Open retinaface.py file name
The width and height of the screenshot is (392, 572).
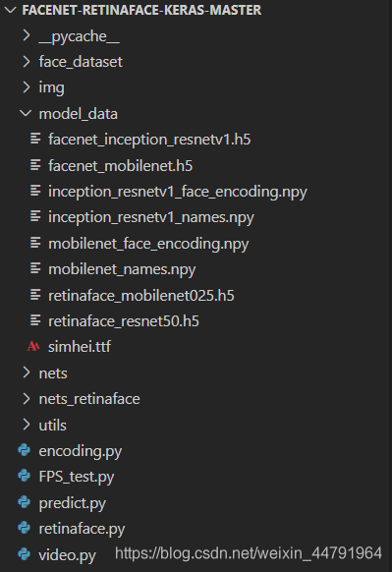tap(82, 529)
